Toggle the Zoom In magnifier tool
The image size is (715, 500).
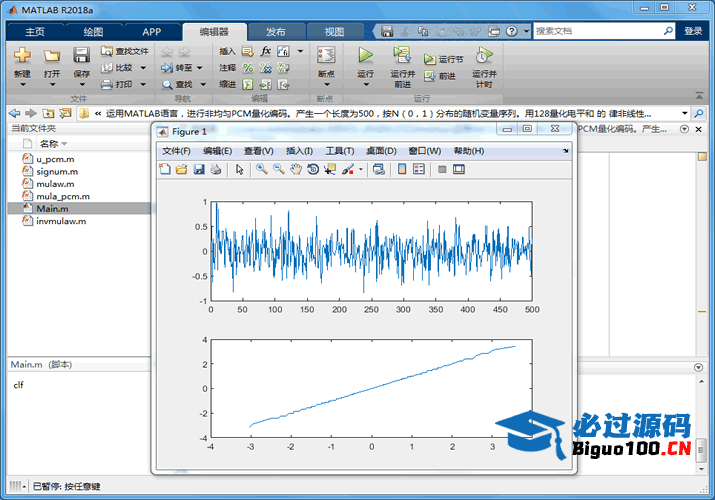pos(261,170)
